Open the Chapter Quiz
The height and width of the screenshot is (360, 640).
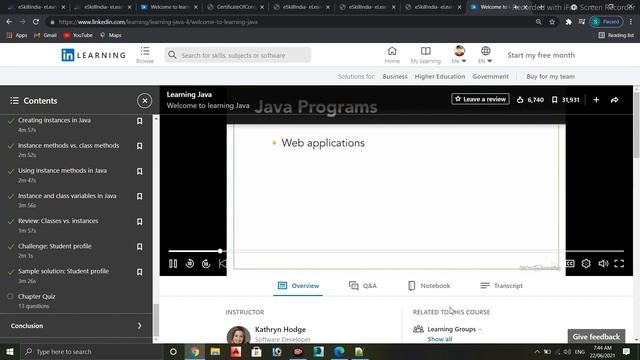(37, 297)
